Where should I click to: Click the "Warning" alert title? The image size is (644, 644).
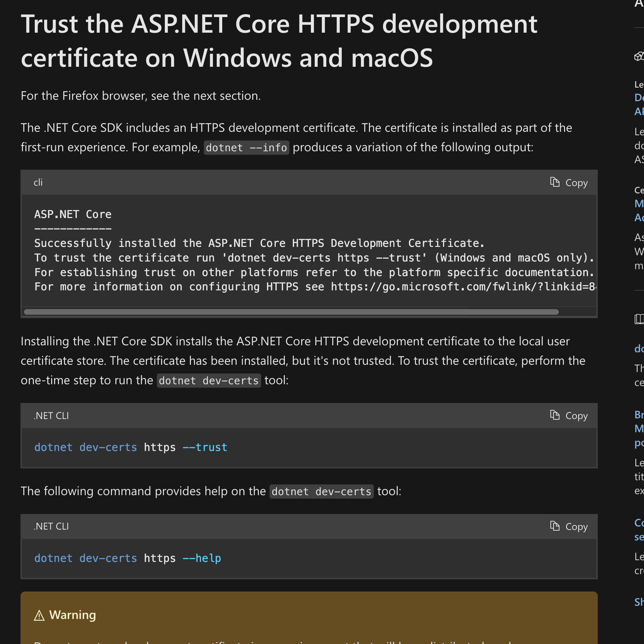72,615
